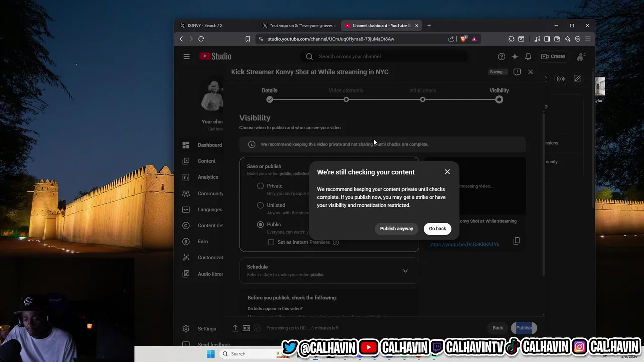Click the Brave Rewards triangle icon

[474, 39]
